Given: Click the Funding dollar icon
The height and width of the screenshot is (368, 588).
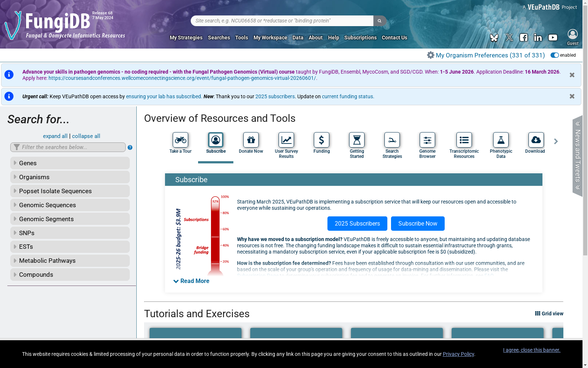Looking at the screenshot, I should (x=322, y=140).
